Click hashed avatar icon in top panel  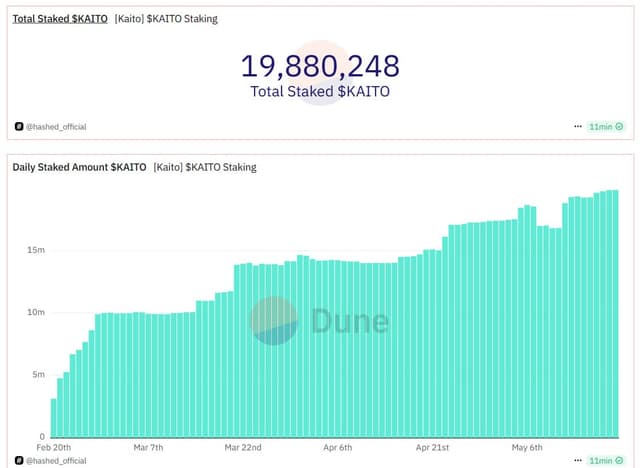19,126
